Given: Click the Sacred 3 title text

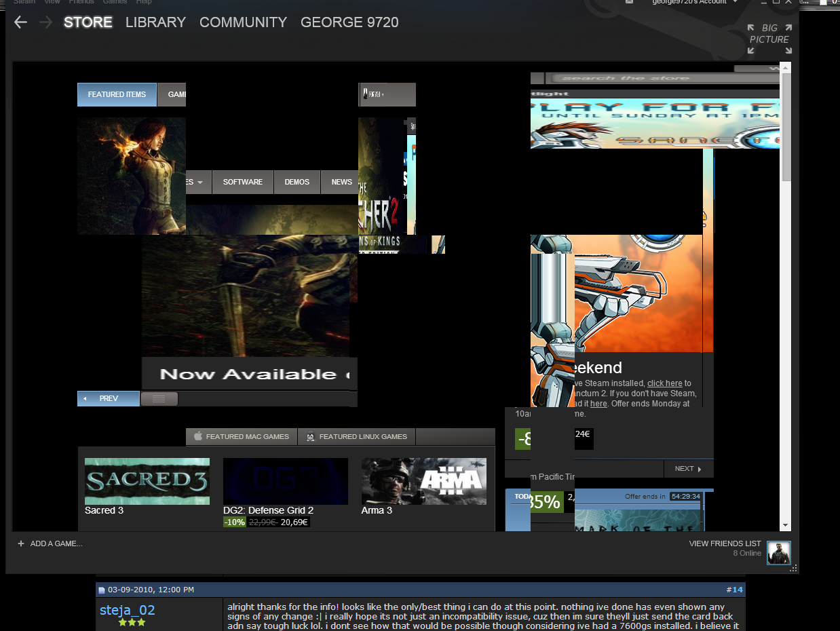Looking at the screenshot, I should click(x=104, y=510).
